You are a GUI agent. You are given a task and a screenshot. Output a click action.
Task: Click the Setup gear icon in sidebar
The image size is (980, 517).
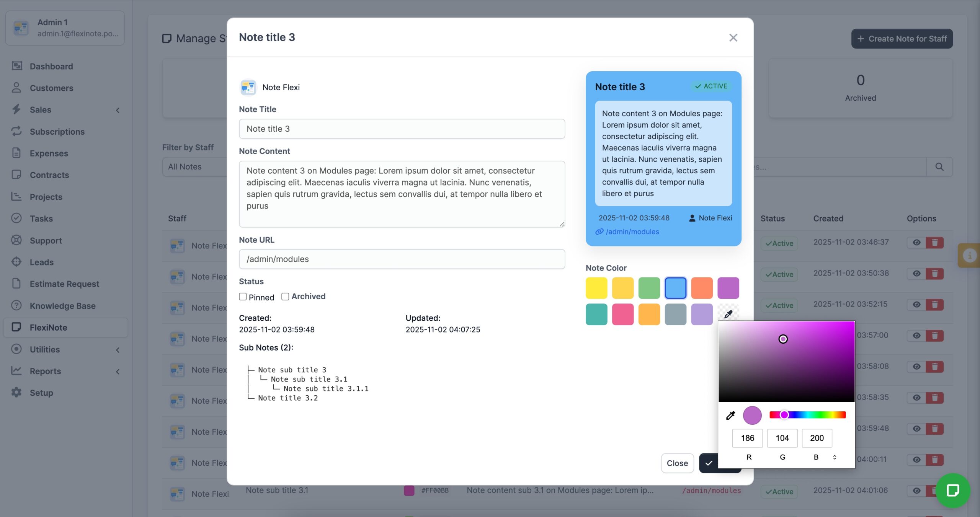pyautogui.click(x=16, y=393)
